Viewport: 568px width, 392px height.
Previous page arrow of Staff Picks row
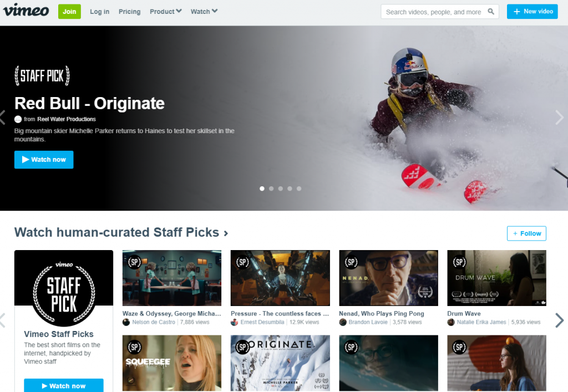3,320
